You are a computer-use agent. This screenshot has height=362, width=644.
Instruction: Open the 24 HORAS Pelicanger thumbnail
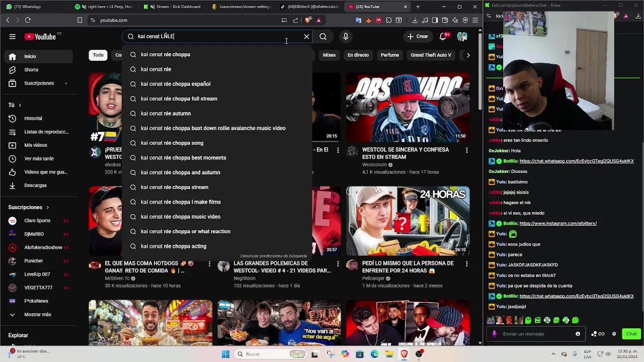(408, 221)
